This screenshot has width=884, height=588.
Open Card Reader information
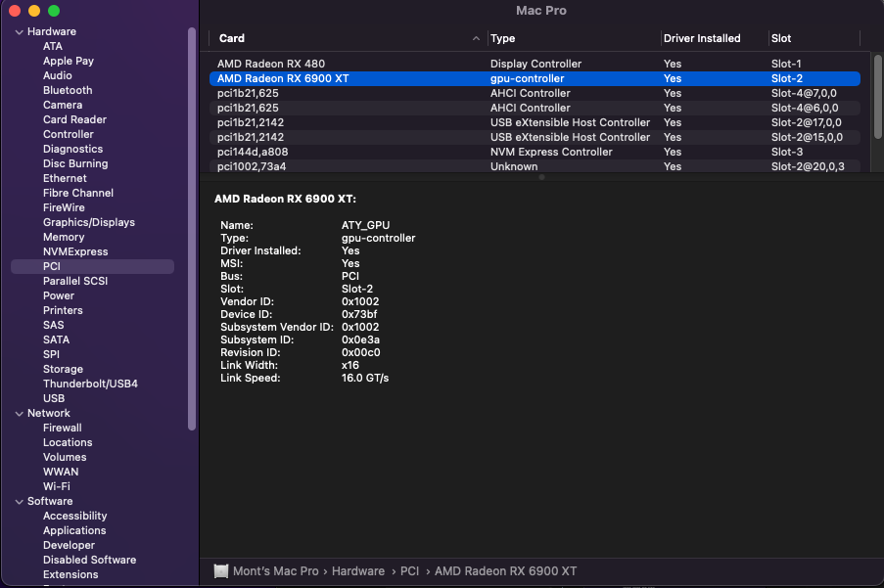click(x=75, y=119)
